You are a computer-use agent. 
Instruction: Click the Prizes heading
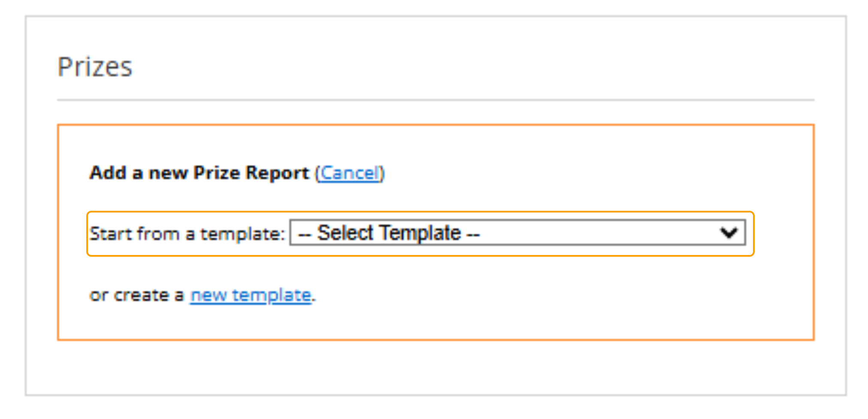pyautogui.click(x=95, y=67)
